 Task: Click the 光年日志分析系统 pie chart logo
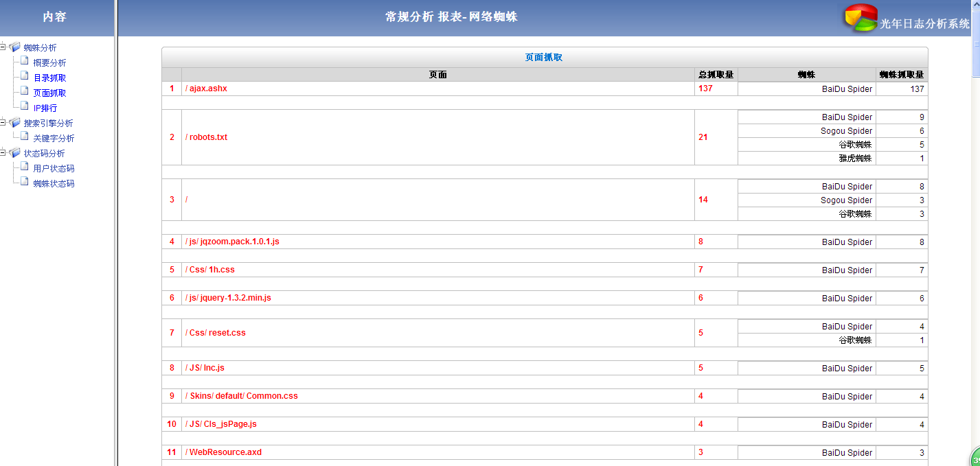[861, 18]
